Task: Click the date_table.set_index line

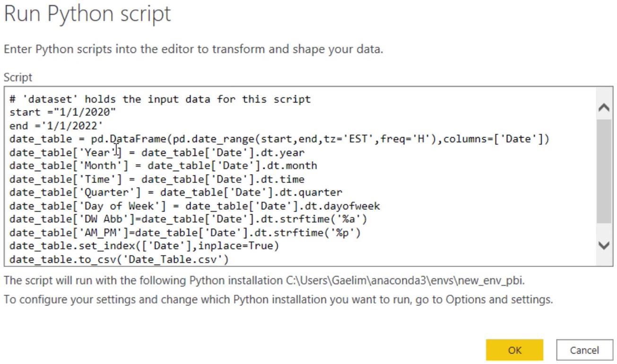Action: 144,246
